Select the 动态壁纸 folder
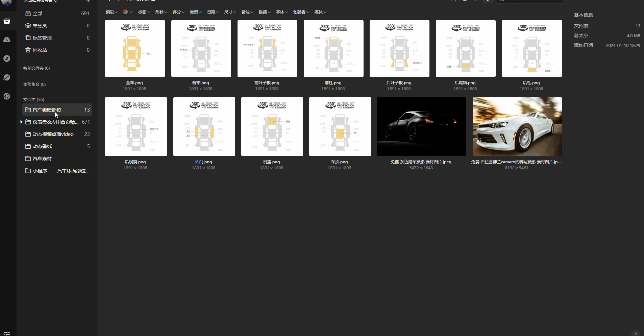 point(57,146)
